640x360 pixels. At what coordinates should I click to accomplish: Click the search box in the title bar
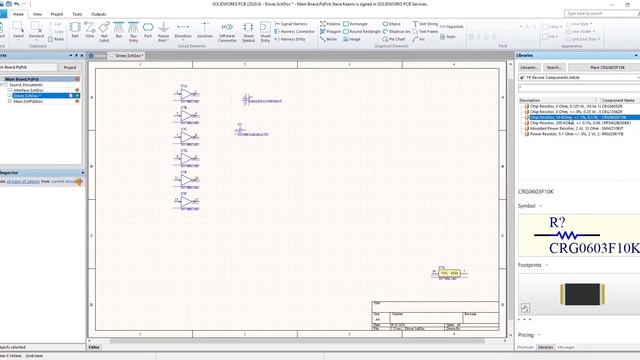point(601,14)
